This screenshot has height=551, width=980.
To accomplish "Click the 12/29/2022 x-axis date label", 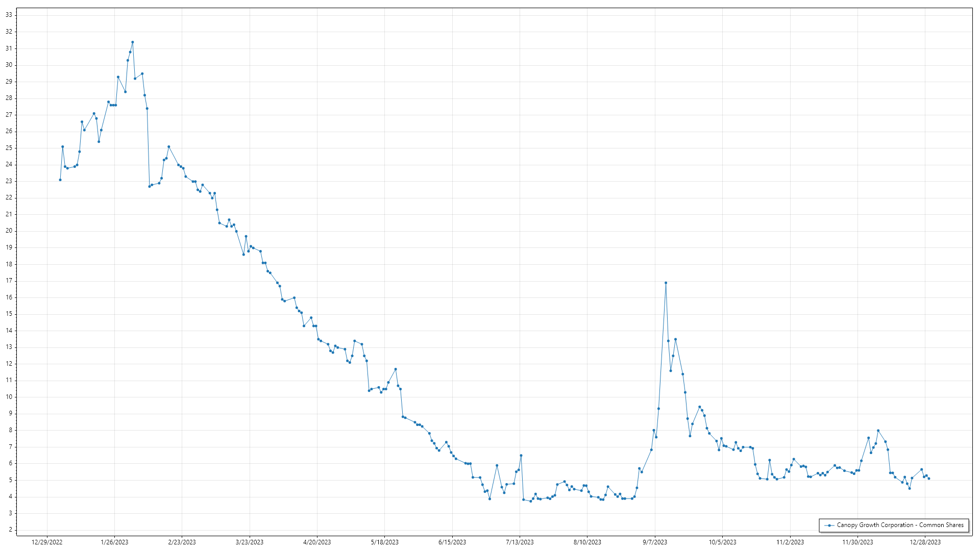I will pyautogui.click(x=47, y=542).
